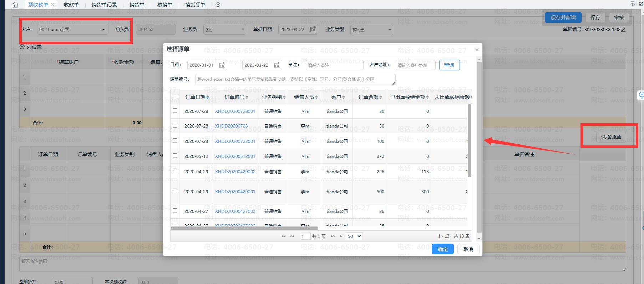This screenshot has height=284, width=644.
Task: Sort by 订单日期 column arrows
Action: point(208,97)
